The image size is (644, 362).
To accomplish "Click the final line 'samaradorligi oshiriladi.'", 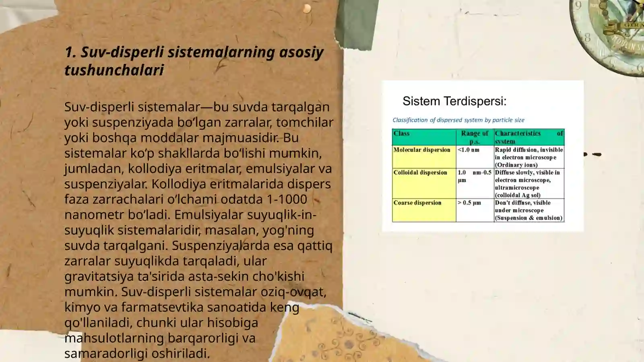I will pos(137,353).
